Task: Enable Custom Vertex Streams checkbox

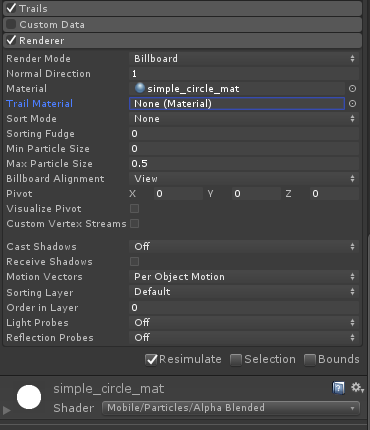Action: click(135, 224)
